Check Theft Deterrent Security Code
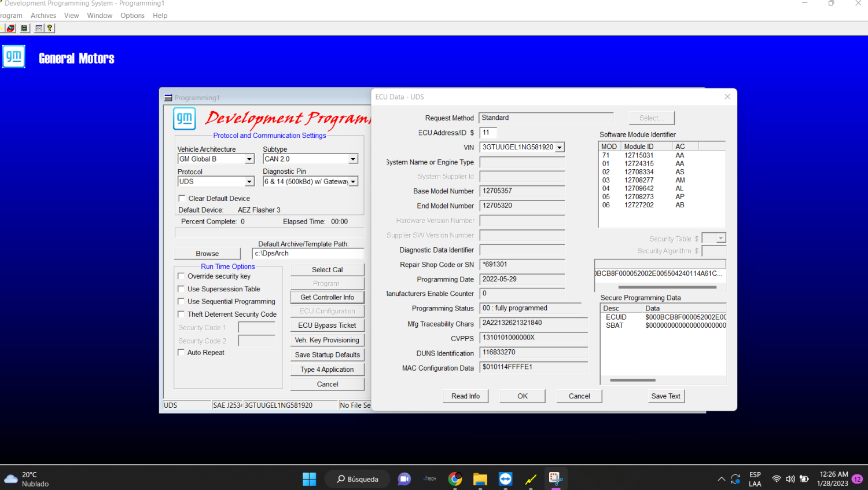868x490 pixels. coord(181,315)
